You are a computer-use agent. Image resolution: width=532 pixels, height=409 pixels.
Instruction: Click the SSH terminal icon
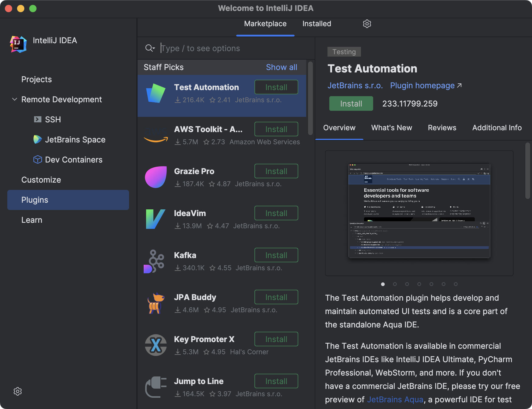point(38,119)
